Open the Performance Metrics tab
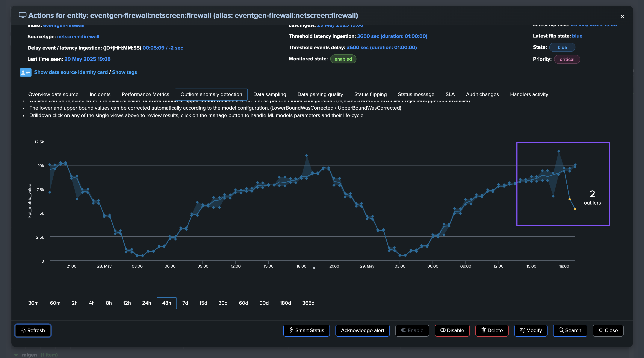The width and height of the screenshot is (644, 358). (145, 94)
